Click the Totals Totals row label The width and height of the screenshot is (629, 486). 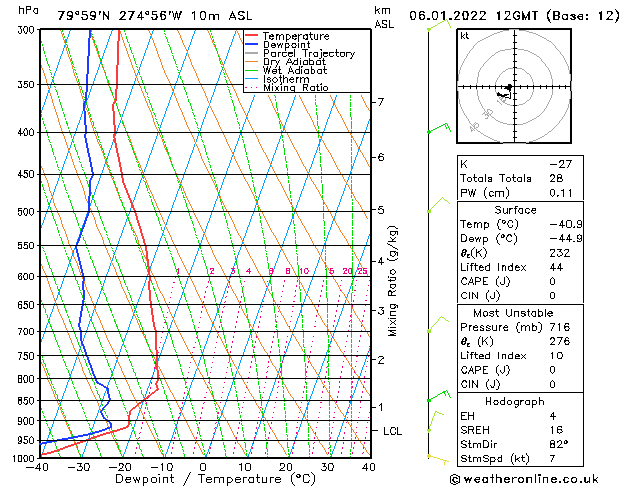coord(496,178)
